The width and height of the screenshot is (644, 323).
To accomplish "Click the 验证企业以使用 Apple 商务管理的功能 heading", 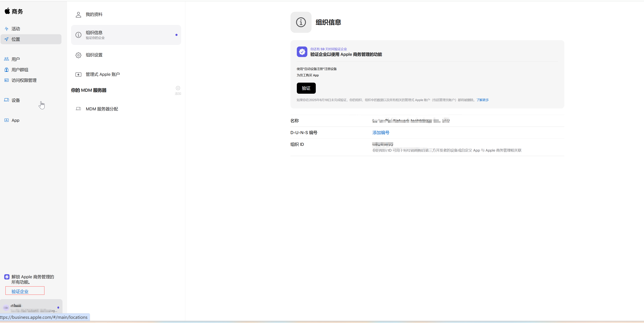I will 346,54.
